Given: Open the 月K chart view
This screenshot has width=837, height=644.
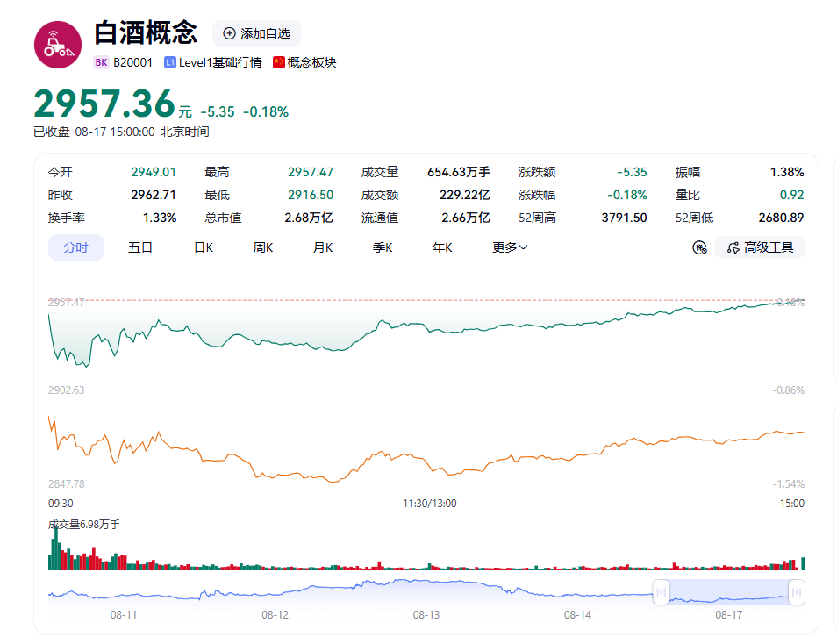Looking at the screenshot, I should tap(323, 247).
